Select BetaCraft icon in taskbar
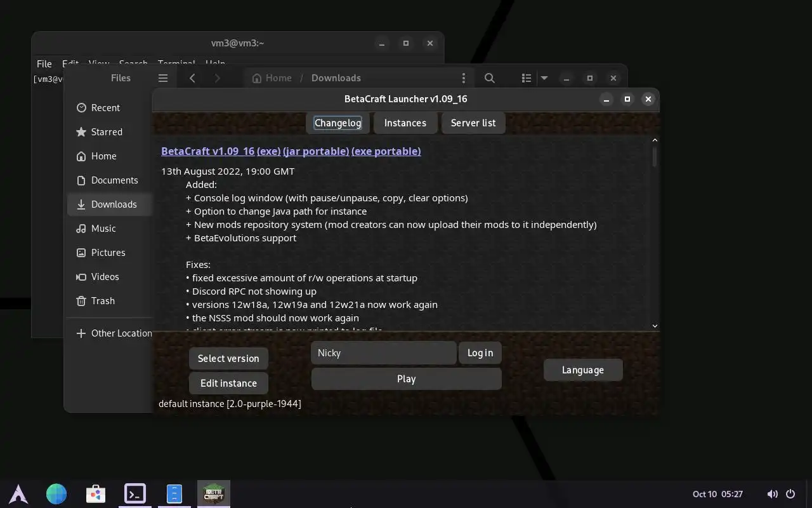The image size is (812, 508). coord(214,493)
